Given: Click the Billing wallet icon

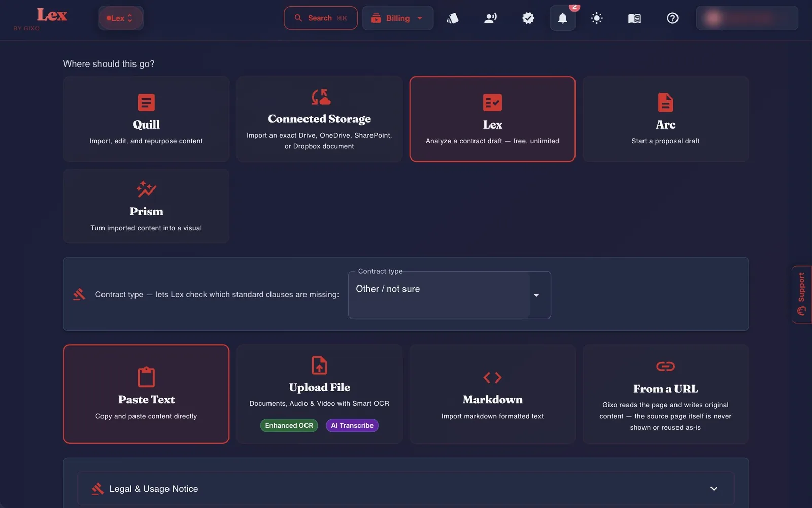Looking at the screenshot, I should click(x=376, y=18).
